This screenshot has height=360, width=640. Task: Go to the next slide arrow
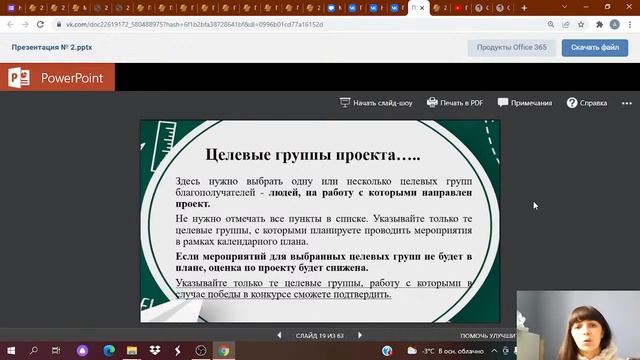pyautogui.click(x=360, y=335)
